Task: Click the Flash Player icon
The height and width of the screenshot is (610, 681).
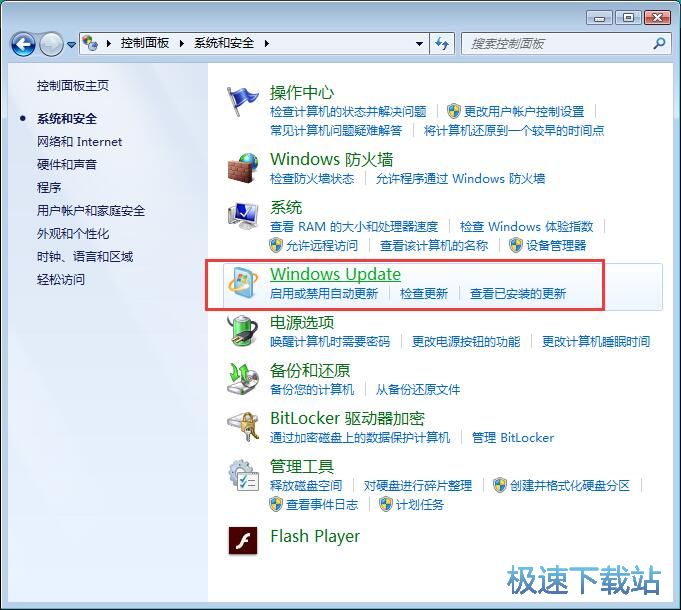Action: click(x=243, y=541)
